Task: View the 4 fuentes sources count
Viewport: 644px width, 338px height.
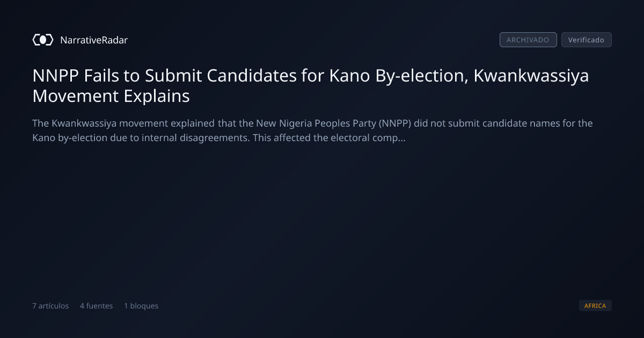Action: click(x=97, y=306)
